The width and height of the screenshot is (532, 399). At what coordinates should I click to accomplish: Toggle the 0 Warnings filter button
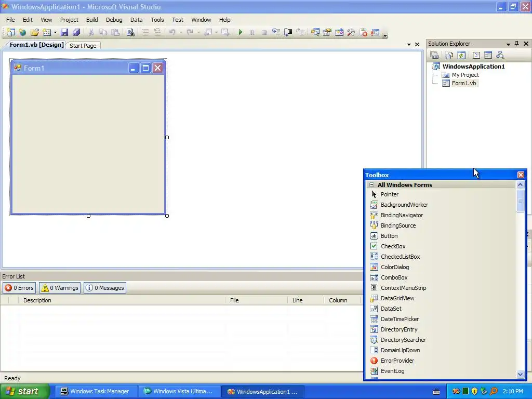click(x=60, y=288)
